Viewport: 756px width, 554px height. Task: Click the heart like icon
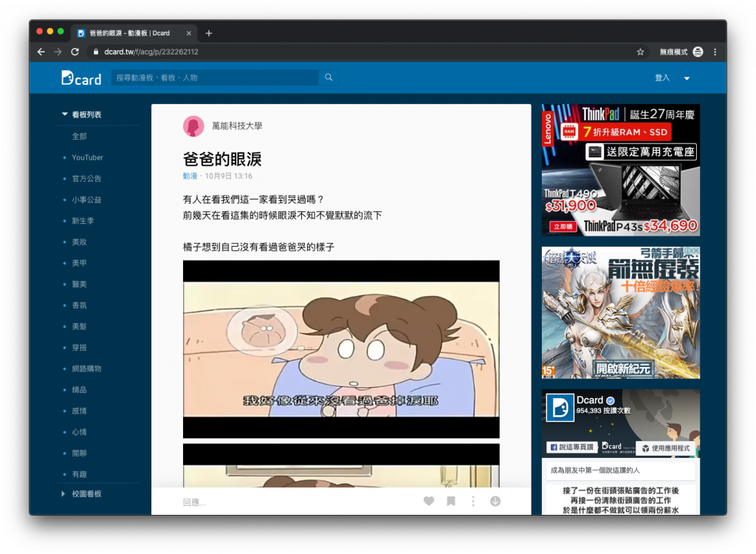tap(429, 502)
